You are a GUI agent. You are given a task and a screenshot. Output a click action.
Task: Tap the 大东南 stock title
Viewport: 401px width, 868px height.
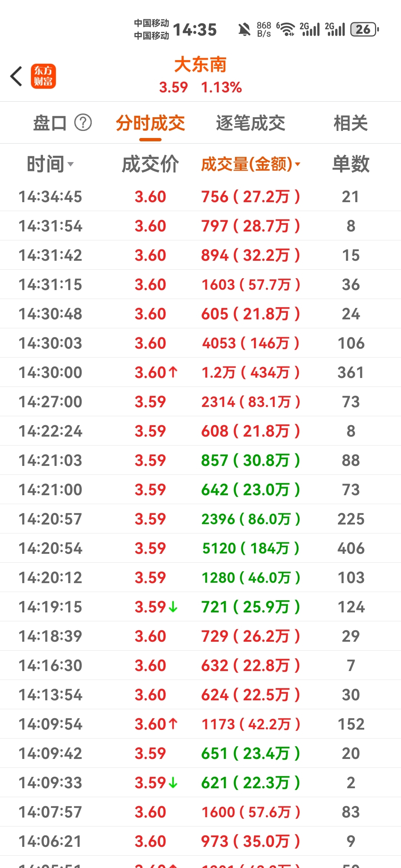tap(200, 64)
